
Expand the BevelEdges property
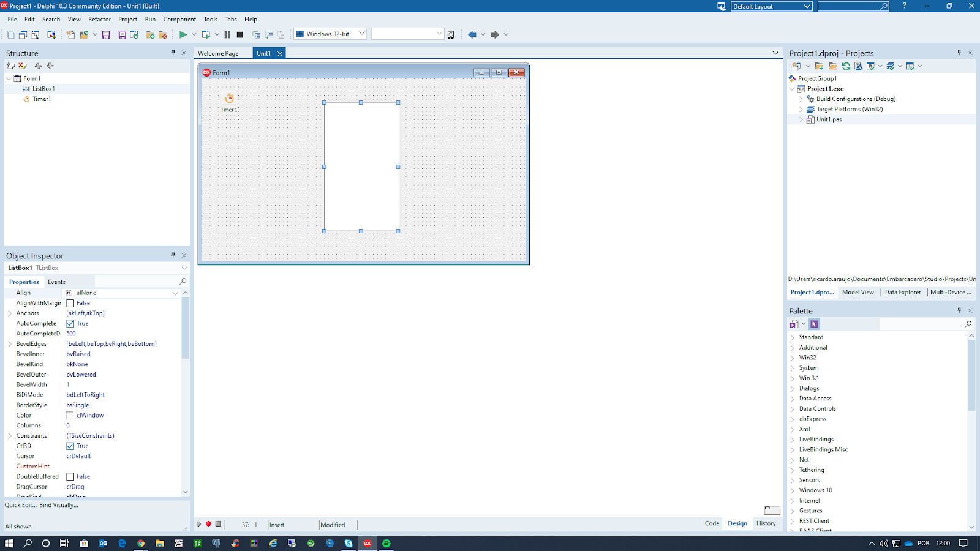(x=10, y=344)
